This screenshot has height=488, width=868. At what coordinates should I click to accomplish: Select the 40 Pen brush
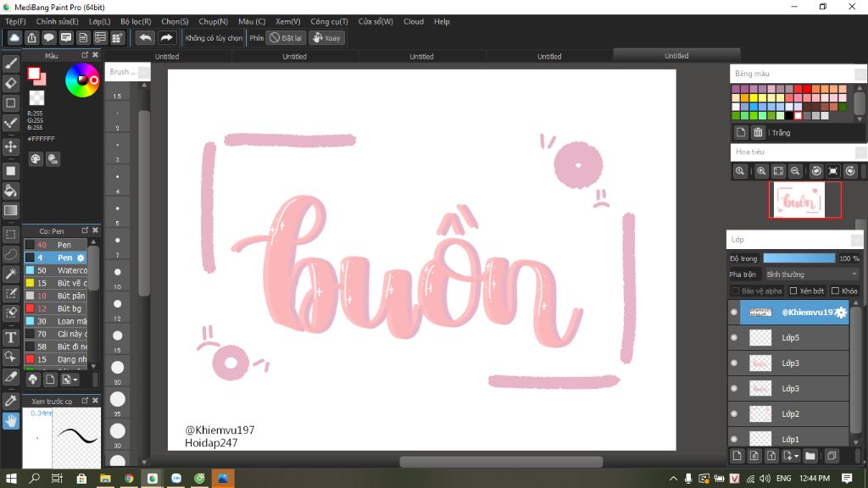pyautogui.click(x=56, y=245)
